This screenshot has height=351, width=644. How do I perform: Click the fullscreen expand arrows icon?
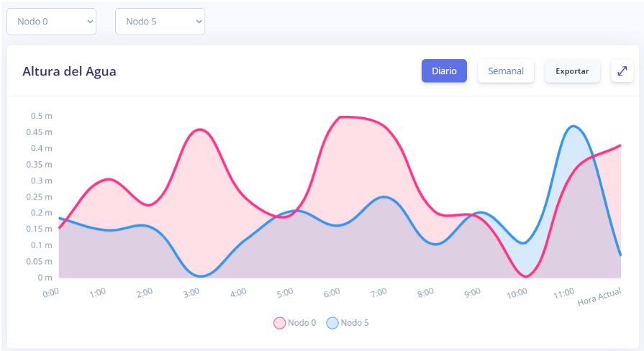(x=622, y=71)
